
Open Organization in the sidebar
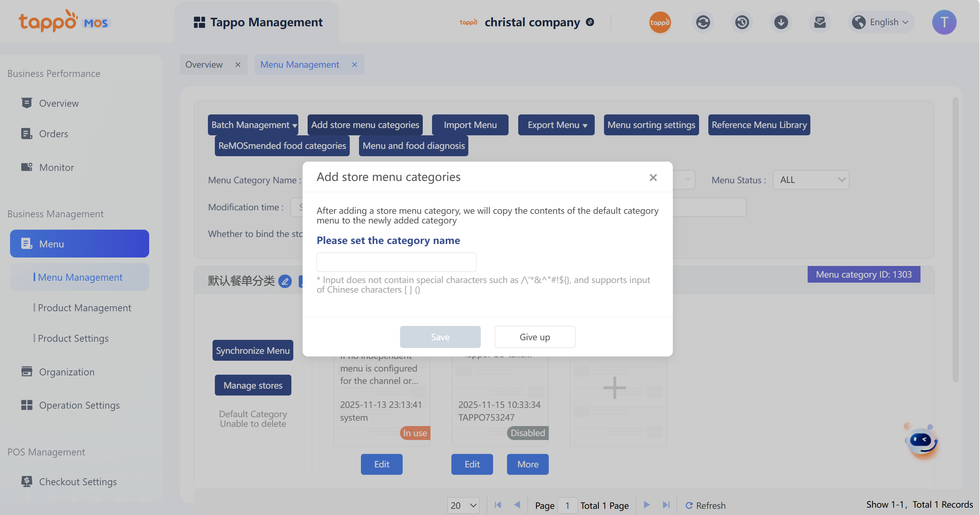tap(66, 372)
